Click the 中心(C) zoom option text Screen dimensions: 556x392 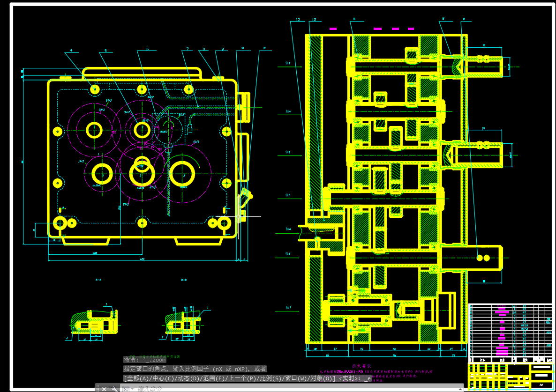click(x=164, y=378)
